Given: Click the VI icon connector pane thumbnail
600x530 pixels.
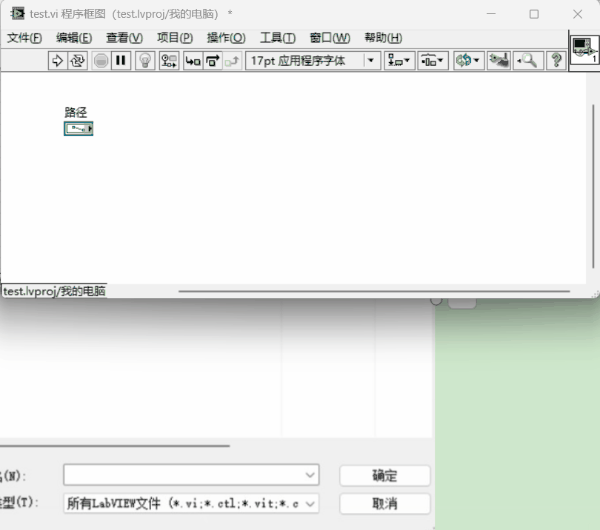Looking at the screenshot, I should [x=584, y=50].
